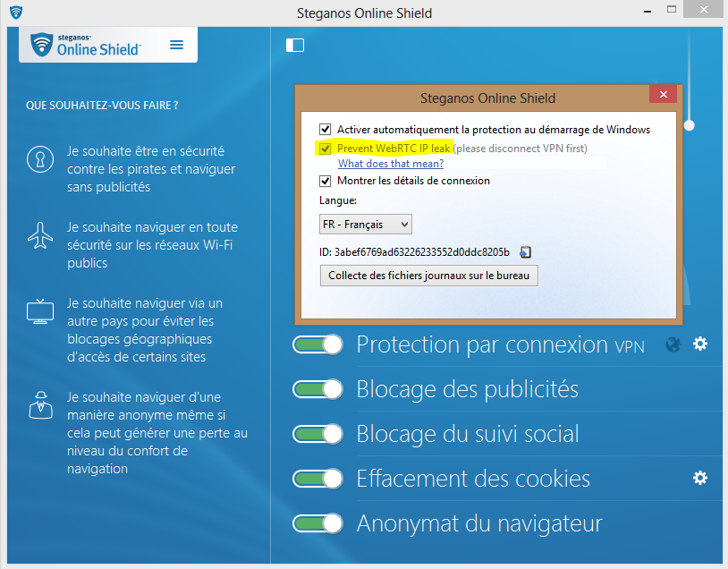Switch off Protection par connexion VPN
This screenshot has height=569, width=728.
pyautogui.click(x=318, y=344)
